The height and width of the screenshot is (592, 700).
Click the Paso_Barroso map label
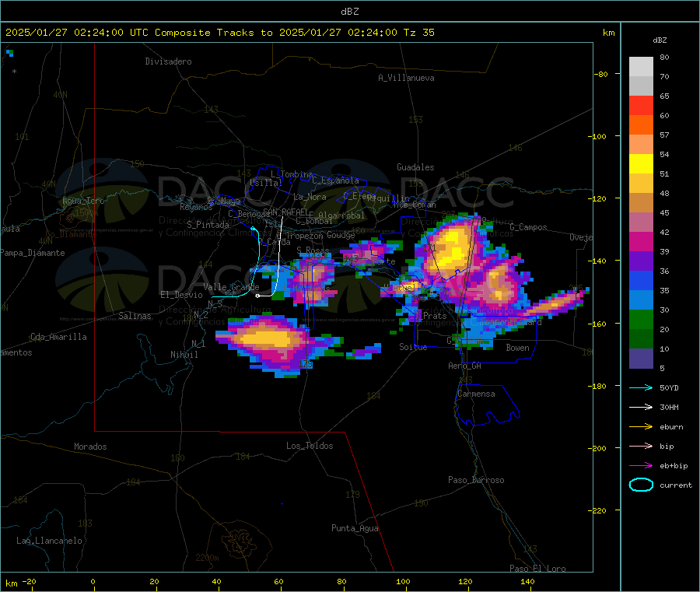coord(476,480)
